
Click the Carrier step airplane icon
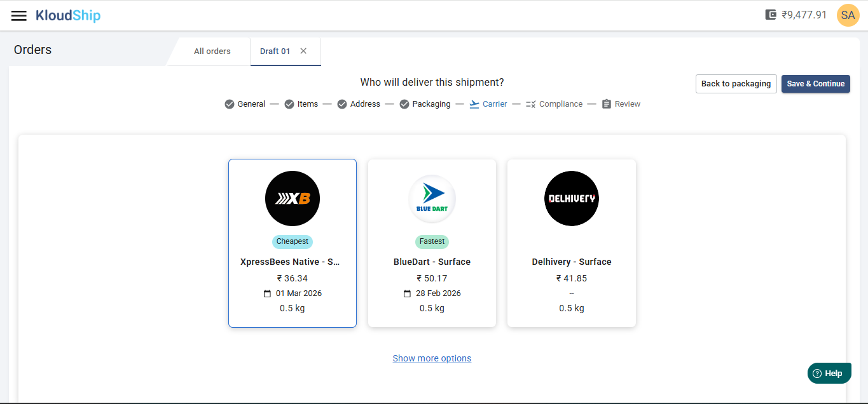[474, 104]
